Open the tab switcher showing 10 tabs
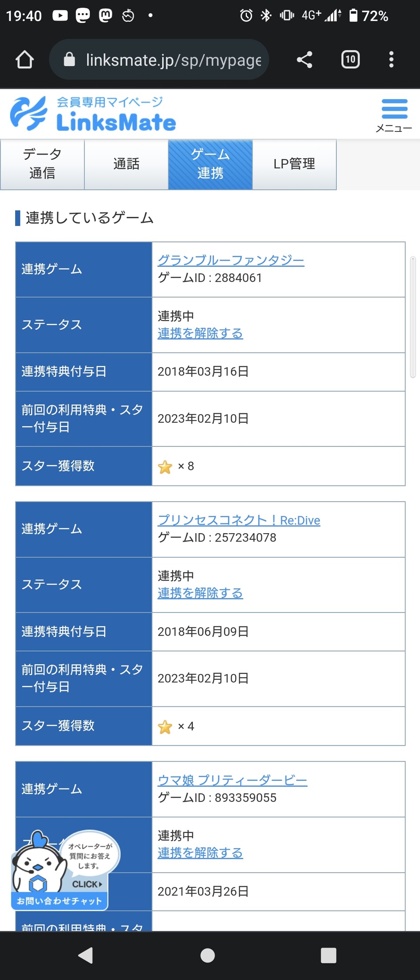The height and width of the screenshot is (980, 420). tap(351, 60)
